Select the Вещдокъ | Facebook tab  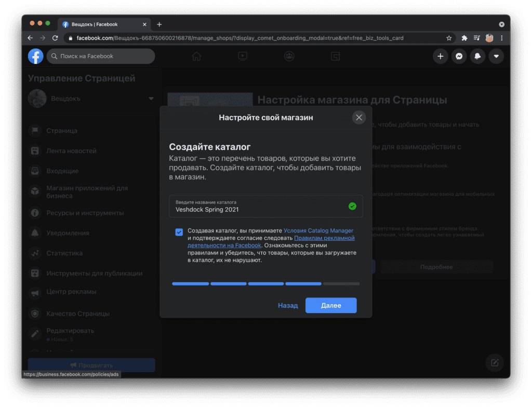[x=104, y=24]
